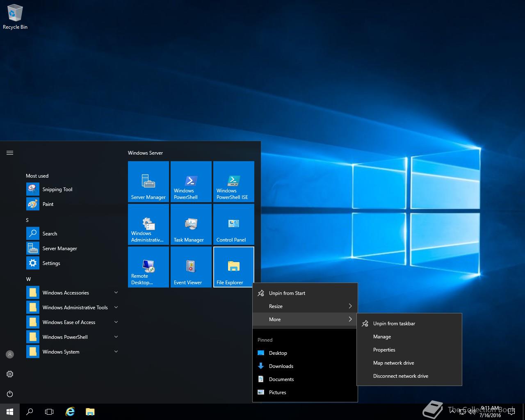Choose Disconnect network drive
This screenshot has height=420, width=525.
[409, 376]
